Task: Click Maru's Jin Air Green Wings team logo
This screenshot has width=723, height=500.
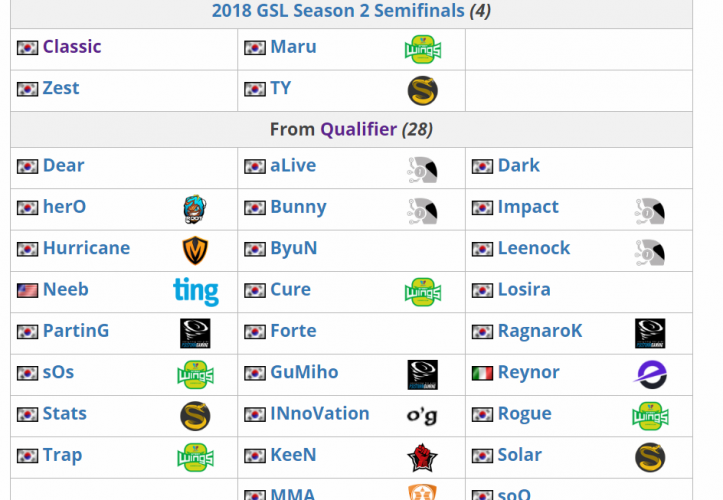Action: tap(423, 49)
